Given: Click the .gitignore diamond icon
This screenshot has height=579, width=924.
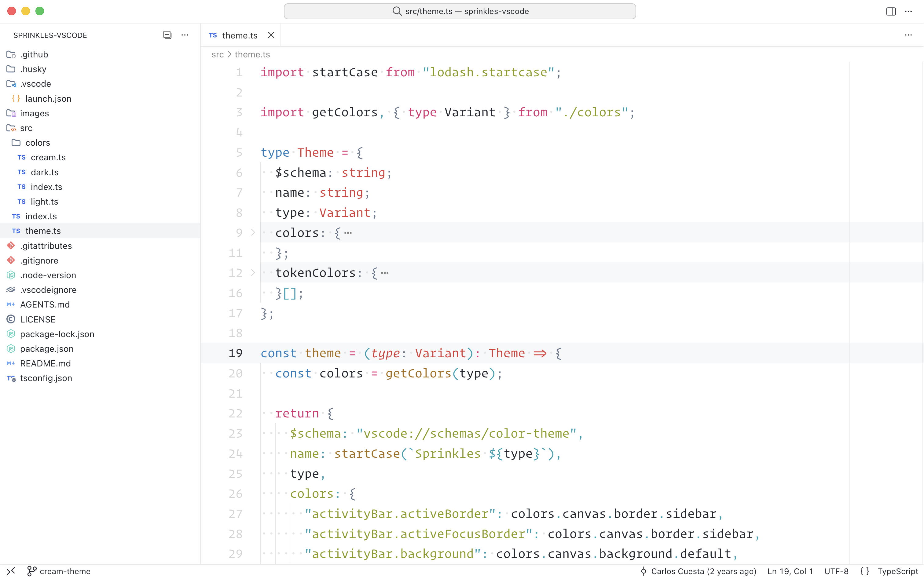Looking at the screenshot, I should tap(11, 260).
